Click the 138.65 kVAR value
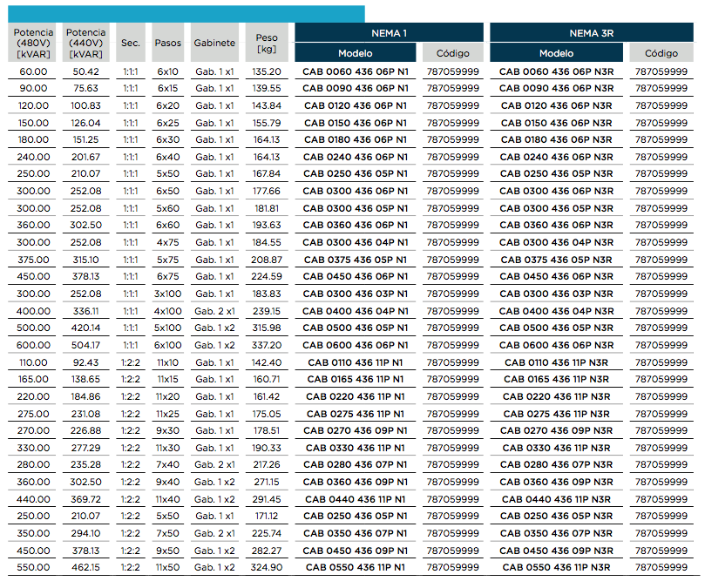The width and height of the screenshot is (705, 588). [x=86, y=380]
